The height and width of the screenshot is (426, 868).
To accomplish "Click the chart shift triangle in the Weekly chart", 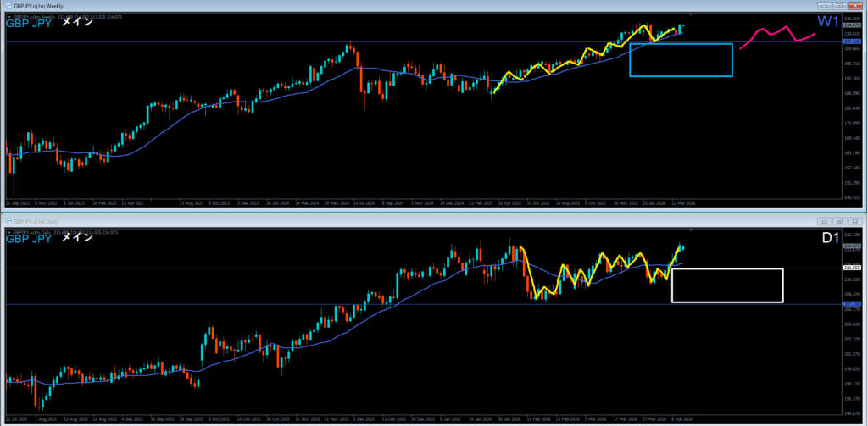I will tap(691, 14).
